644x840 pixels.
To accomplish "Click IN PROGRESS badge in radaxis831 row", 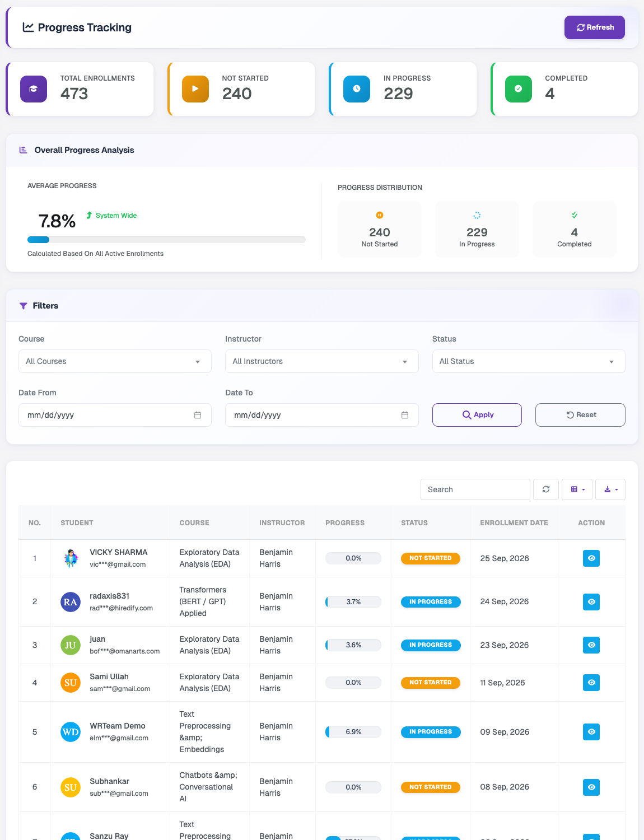I will (431, 602).
